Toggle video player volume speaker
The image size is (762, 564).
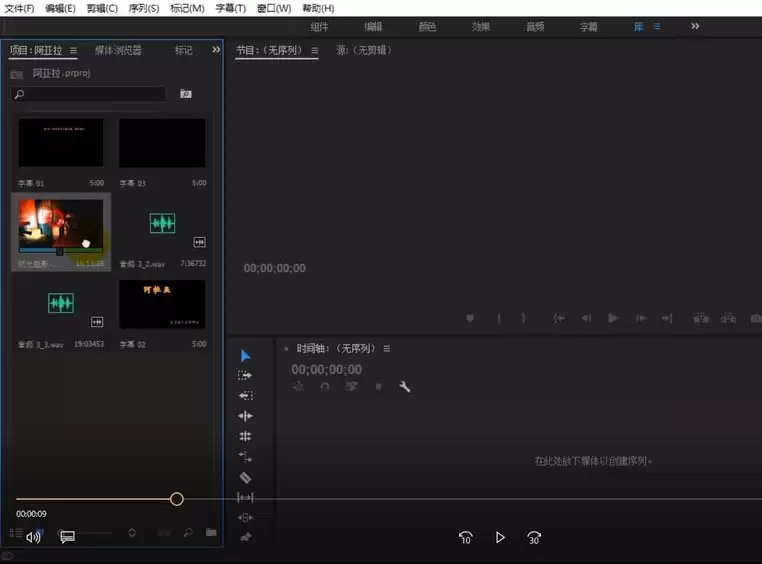[33, 537]
